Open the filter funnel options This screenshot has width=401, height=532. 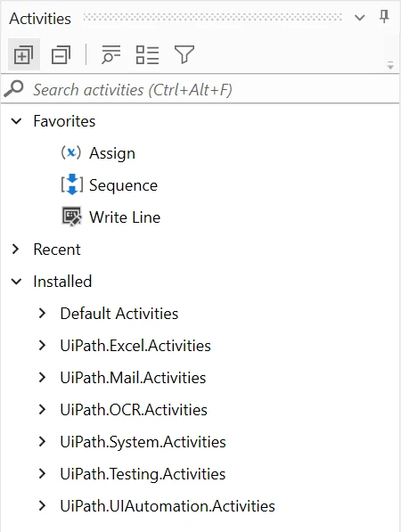pos(184,54)
